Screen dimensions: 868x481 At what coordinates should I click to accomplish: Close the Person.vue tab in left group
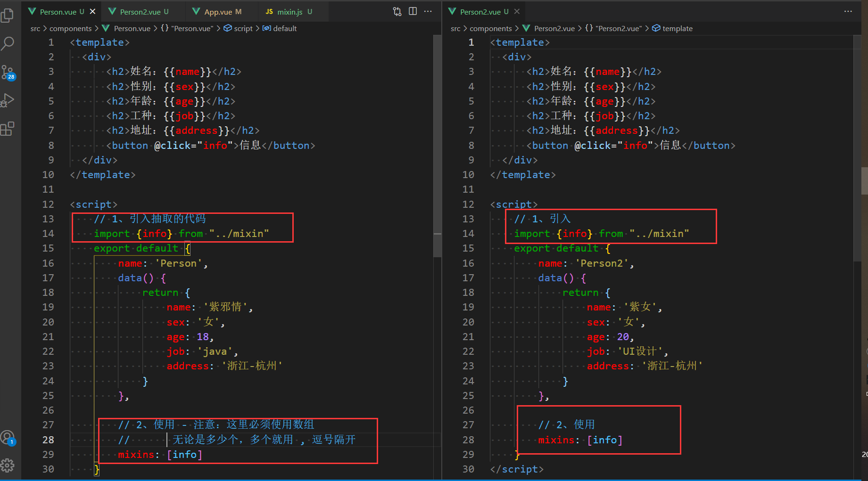click(92, 11)
